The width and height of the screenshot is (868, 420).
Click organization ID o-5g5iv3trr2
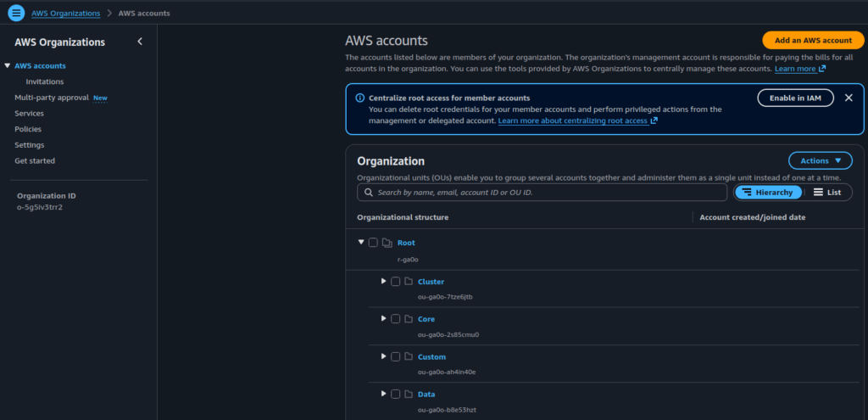click(40, 207)
